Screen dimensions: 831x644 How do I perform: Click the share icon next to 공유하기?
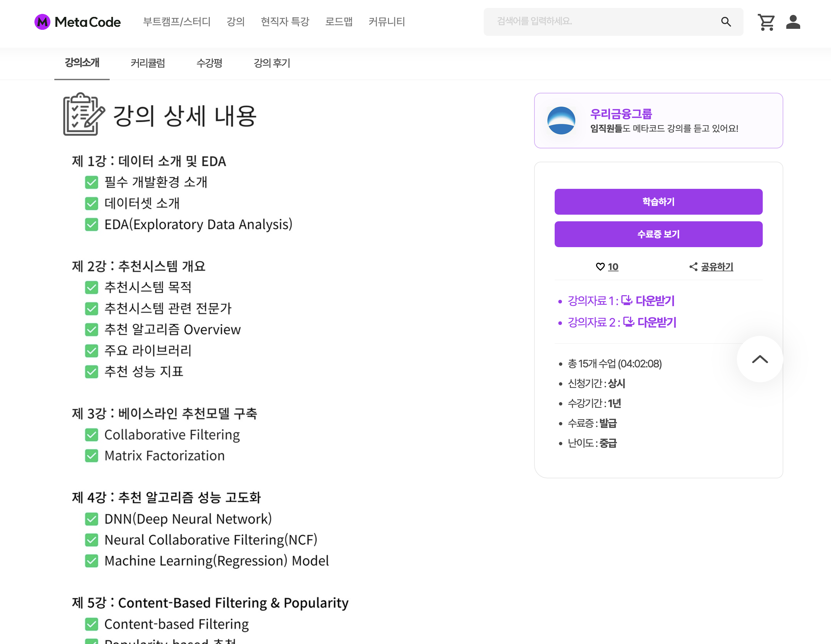pos(693,267)
